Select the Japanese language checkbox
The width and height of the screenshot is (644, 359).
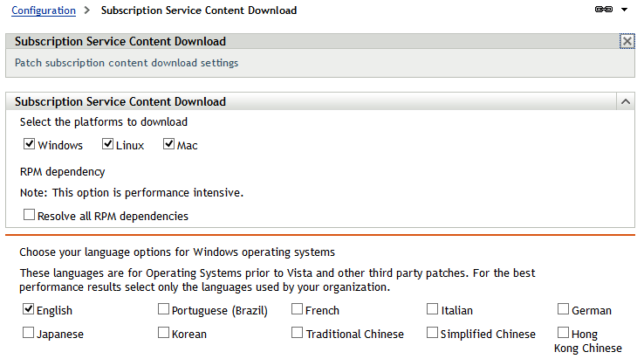coord(30,333)
